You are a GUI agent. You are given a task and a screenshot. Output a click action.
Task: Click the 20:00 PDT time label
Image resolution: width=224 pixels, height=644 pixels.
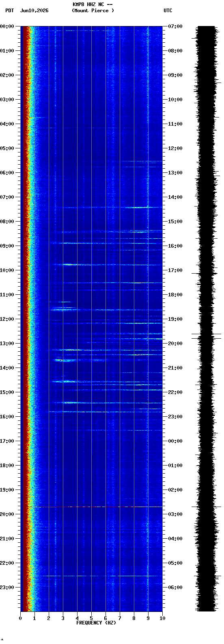[7, 514]
